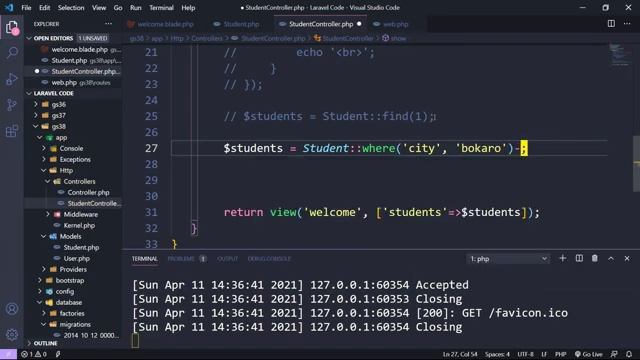
Task: Open Kernel.php in the file tree
Action: coord(79,225)
